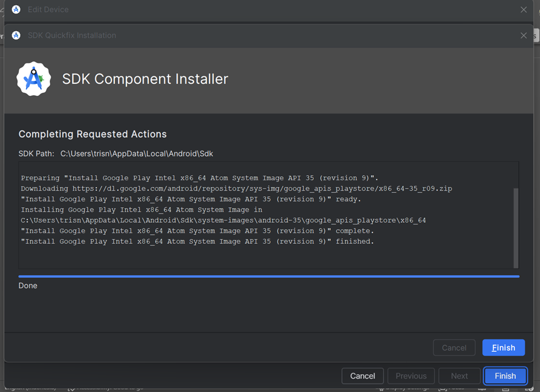540x392 pixels.
Task: Click the log line ending with 'finished.'
Action: point(198,242)
